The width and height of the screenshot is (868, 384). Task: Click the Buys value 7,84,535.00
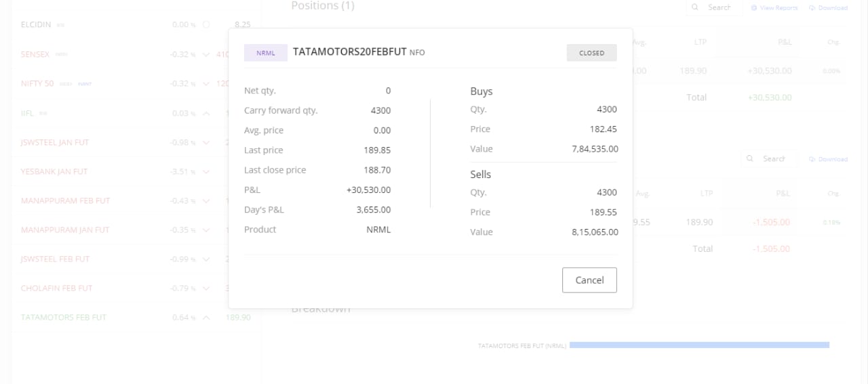point(595,148)
